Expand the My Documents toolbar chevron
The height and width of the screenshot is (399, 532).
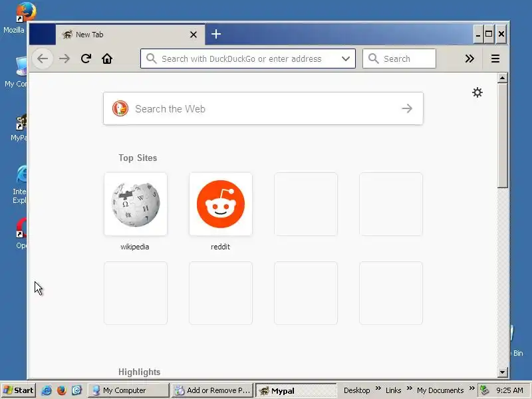(x=471, y=388)
